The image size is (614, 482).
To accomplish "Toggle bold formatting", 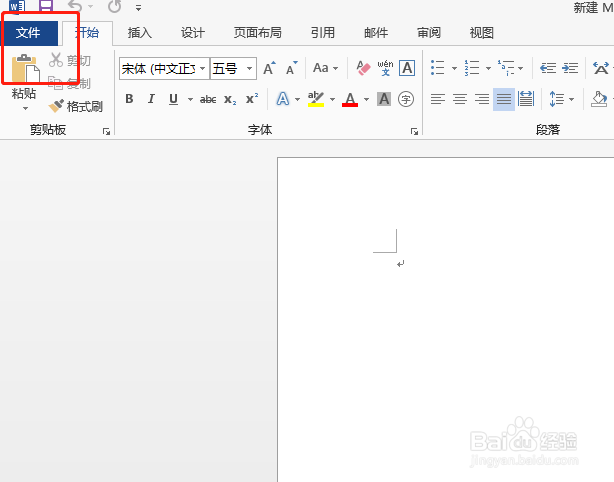I will [129, 99].
